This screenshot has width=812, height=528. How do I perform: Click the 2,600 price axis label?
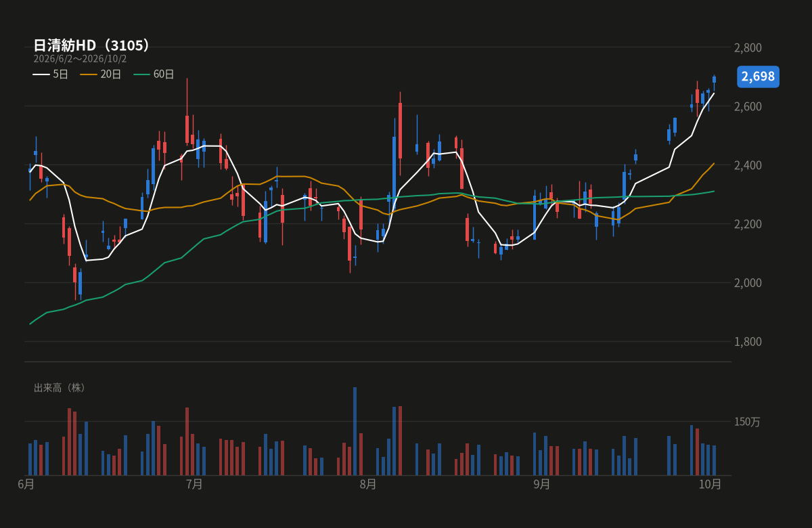point(748,106)
